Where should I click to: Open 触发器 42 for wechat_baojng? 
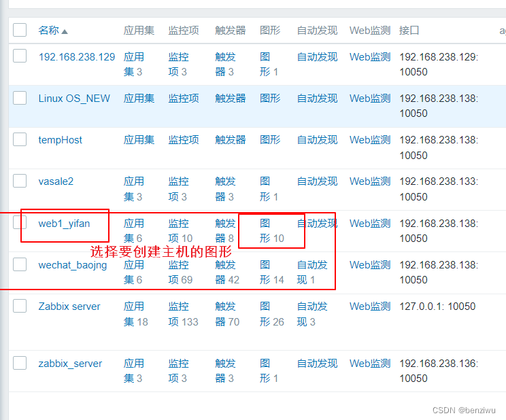click(x=227, y=273)
